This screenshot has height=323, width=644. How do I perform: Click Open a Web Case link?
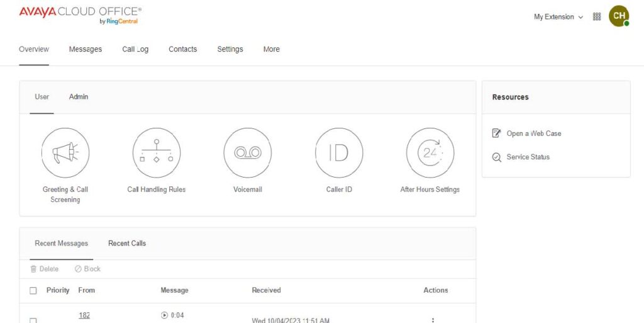[x=533, y=133]
